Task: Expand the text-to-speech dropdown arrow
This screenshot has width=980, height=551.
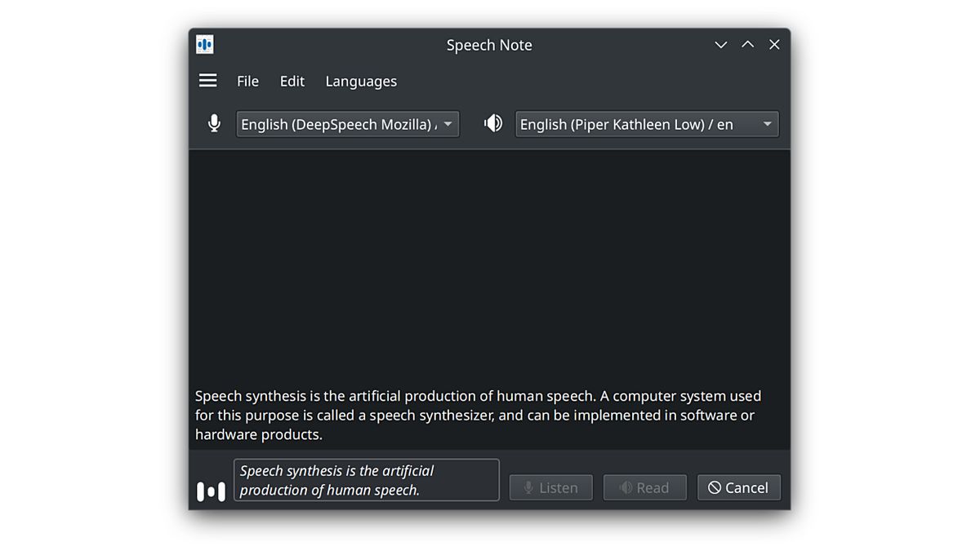Action: [766, 123]
